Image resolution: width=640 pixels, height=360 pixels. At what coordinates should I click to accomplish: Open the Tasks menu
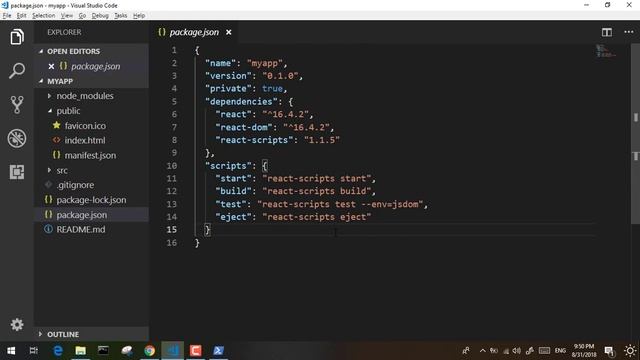(120, 16)
